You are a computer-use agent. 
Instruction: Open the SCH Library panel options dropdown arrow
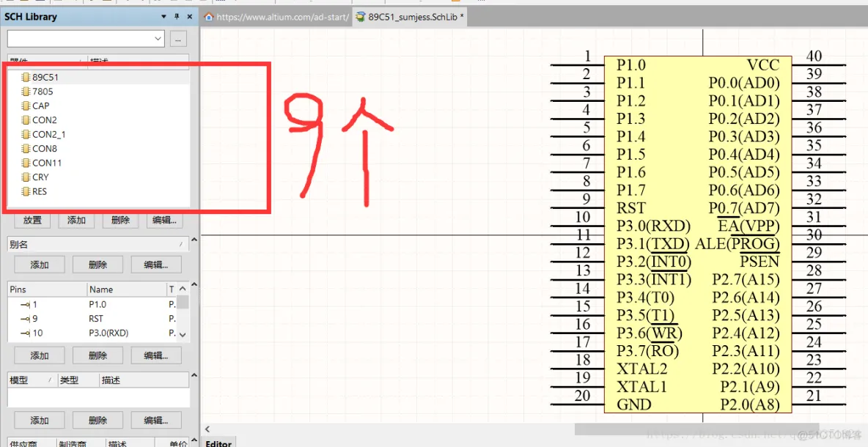tap(164, 17)
